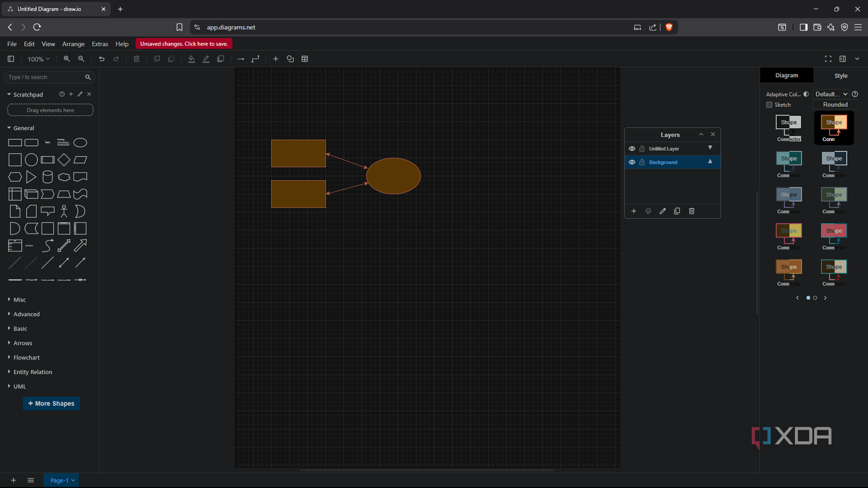This screenshot has height=488, width=868.
Task: Open the Extras menu
Action: click(100, 44)
